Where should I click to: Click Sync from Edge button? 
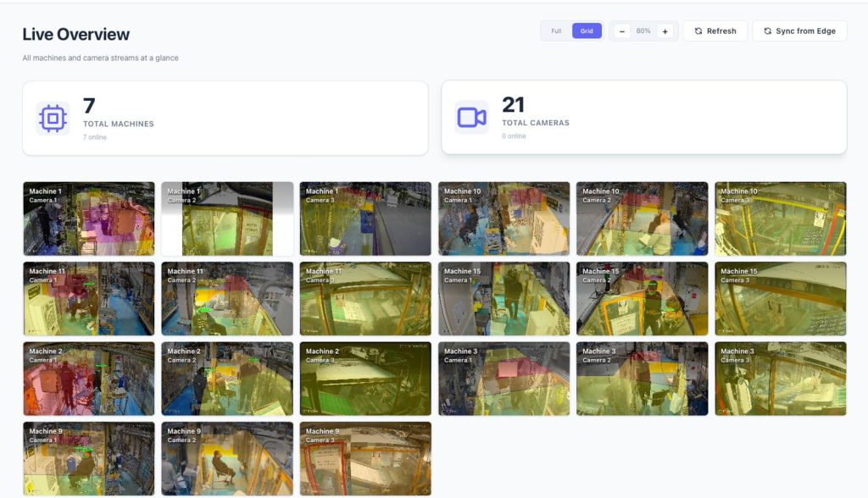pos(799,31)
